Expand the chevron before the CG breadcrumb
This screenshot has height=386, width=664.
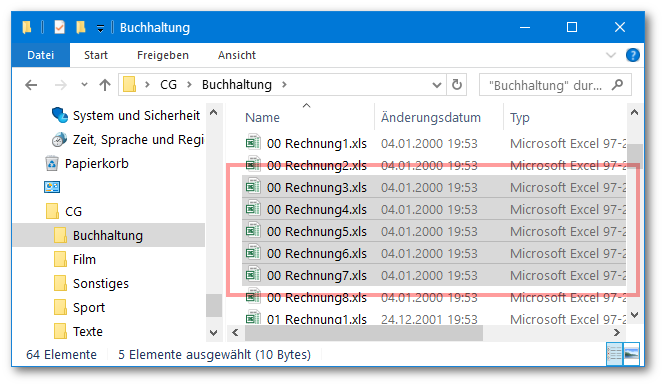pyautogui.click(x=147, y=85)
